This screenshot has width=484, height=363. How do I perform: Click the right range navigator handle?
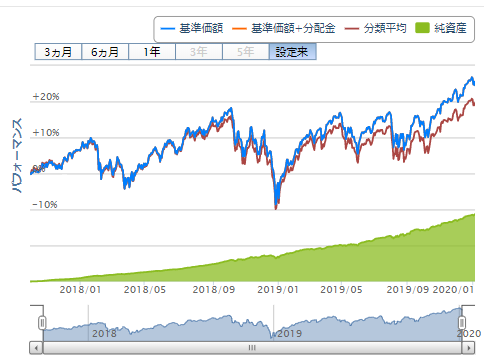pos(462,323)
